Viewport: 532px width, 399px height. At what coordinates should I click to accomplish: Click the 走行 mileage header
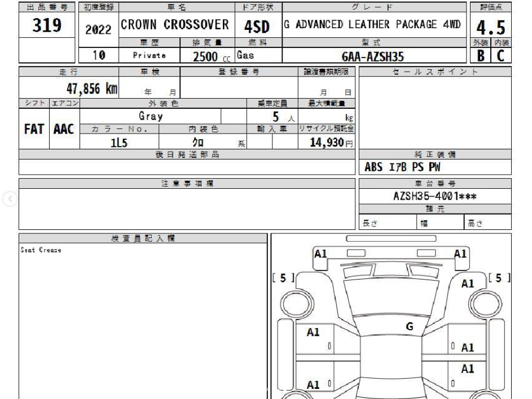click(68, 72)
